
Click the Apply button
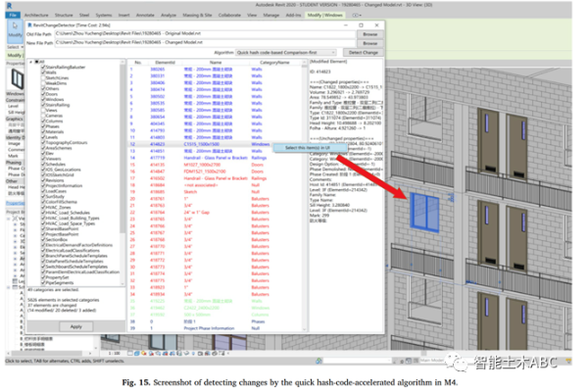76,326
